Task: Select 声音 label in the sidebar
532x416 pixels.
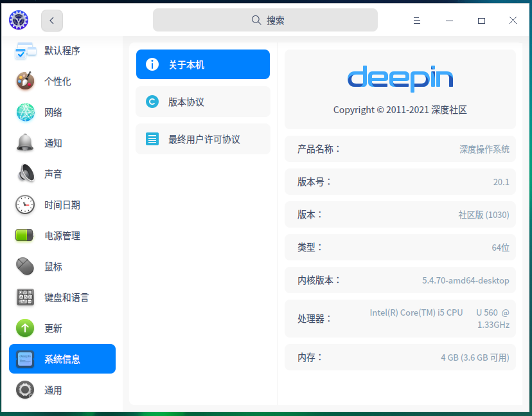Action: pos(53,174)
